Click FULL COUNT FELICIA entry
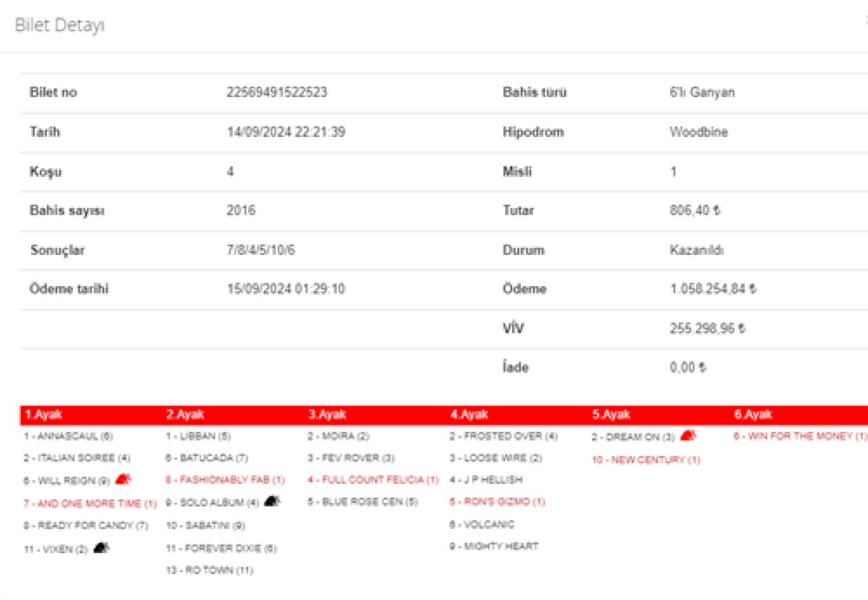 pos(372,480)
